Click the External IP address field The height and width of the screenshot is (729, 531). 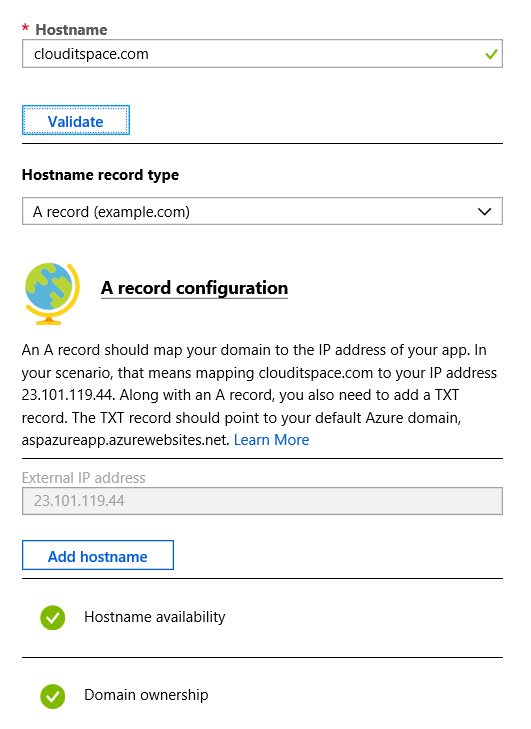262,501
